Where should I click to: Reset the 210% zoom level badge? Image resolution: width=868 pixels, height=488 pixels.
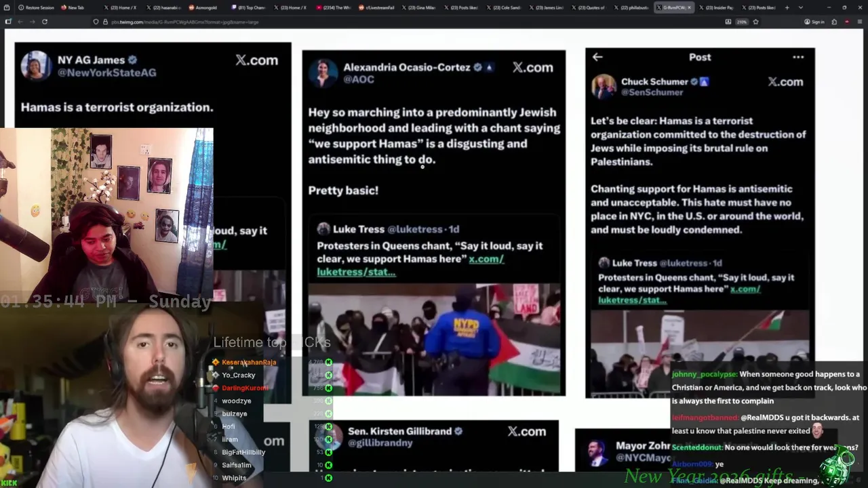click(x=742, y=22)
